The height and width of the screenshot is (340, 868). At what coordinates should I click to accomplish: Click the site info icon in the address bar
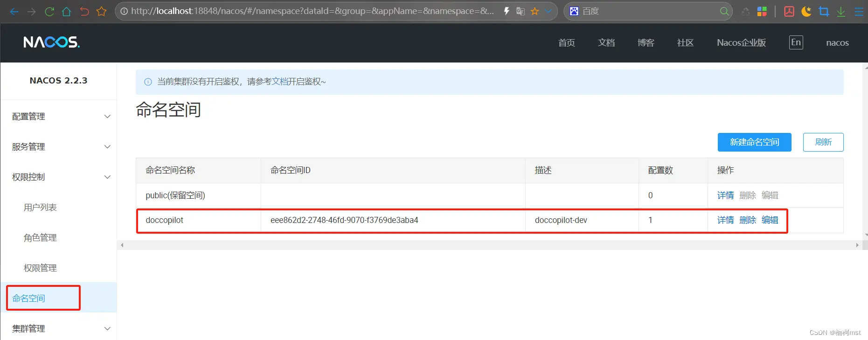124,11
